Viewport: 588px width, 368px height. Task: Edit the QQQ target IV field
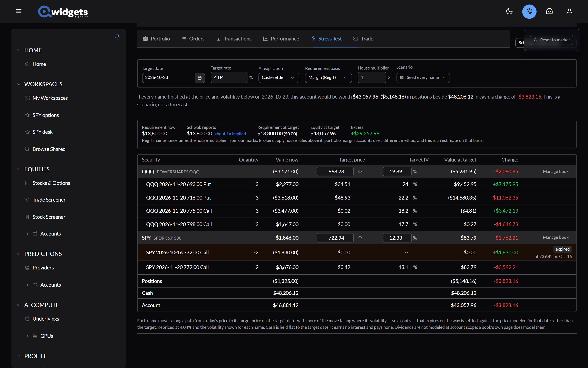[397, 172]
